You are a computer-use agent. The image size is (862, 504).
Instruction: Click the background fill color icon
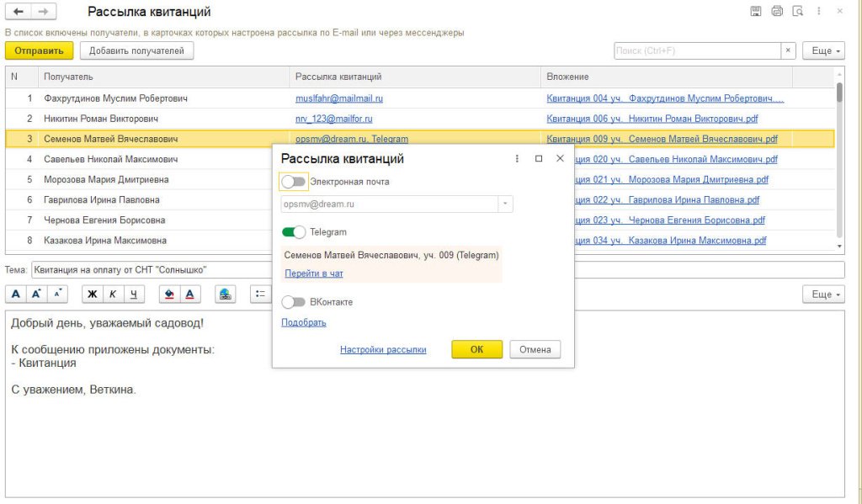coord(169,294)
